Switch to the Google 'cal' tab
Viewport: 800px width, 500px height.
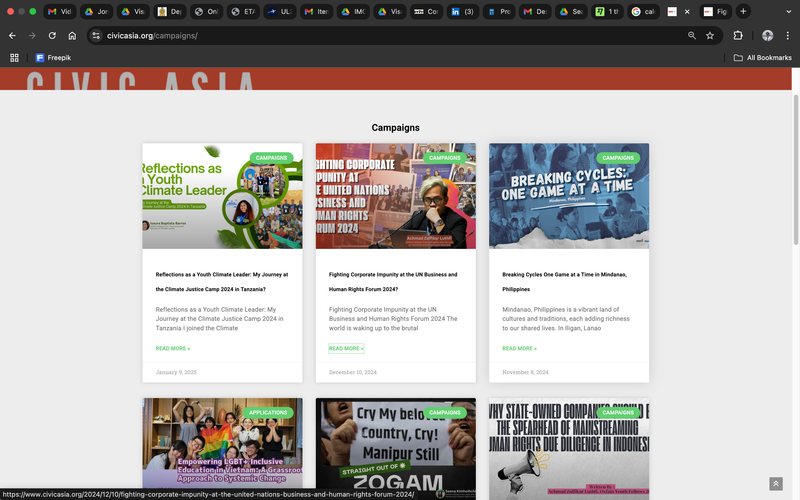[643, 11]
